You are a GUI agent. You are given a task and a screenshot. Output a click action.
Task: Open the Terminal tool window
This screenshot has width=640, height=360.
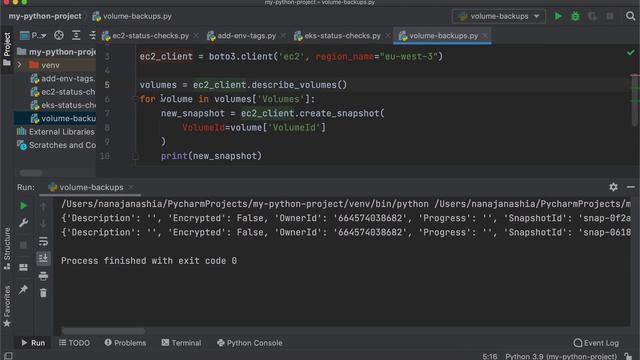(x=181, y=343)
